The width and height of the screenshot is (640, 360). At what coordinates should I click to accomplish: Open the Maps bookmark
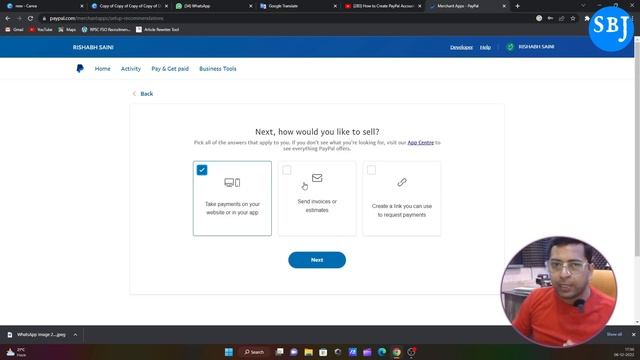pos(67,29)
